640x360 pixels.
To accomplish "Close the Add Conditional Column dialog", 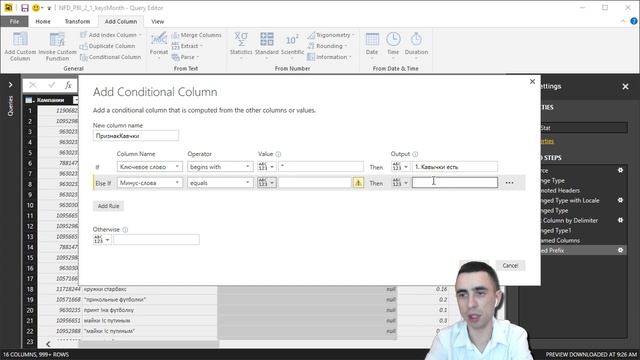I will click(532, 82).
